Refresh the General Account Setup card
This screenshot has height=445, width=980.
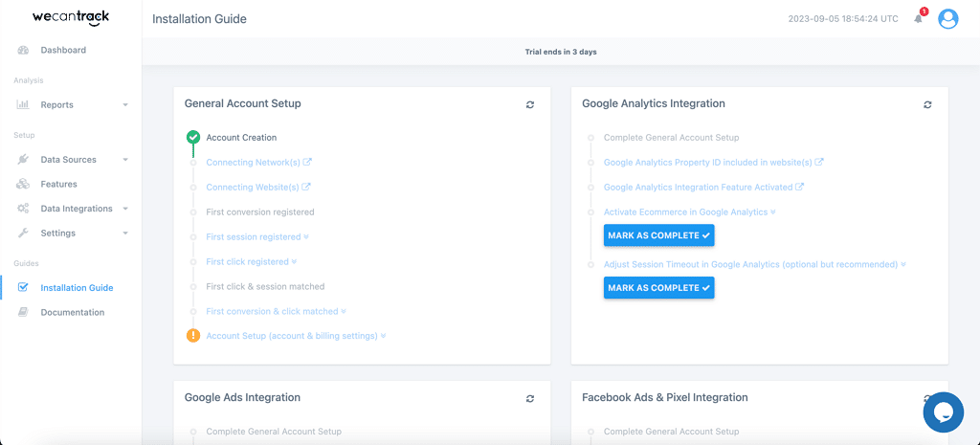530,104
